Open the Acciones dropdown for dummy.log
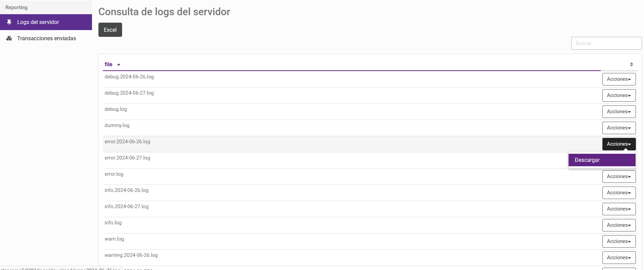644x270 pixels. (x=619, y=128)
